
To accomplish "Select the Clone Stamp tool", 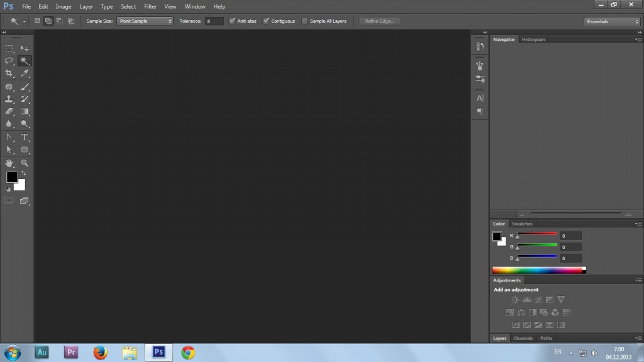I will click(x=9, y=99).
